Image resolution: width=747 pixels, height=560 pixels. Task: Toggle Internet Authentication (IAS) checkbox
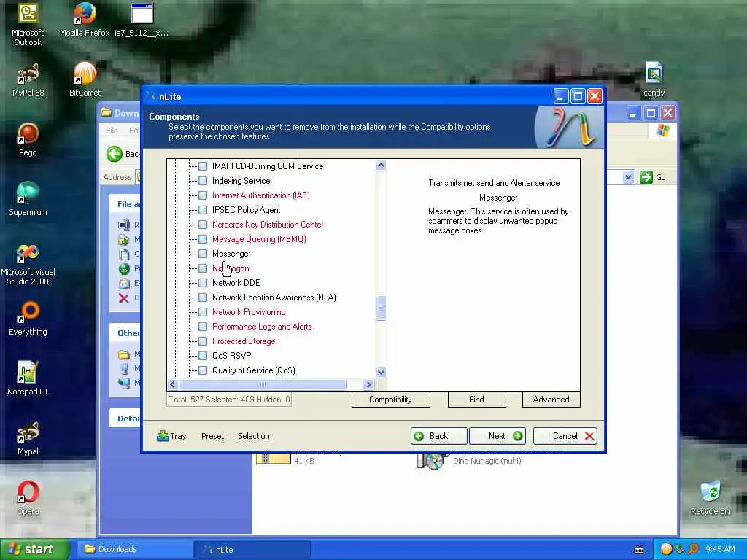pos(203,195)
